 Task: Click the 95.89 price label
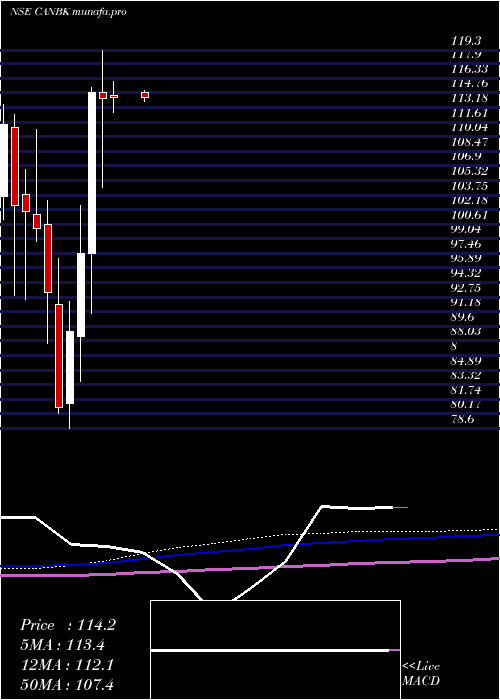467,259
